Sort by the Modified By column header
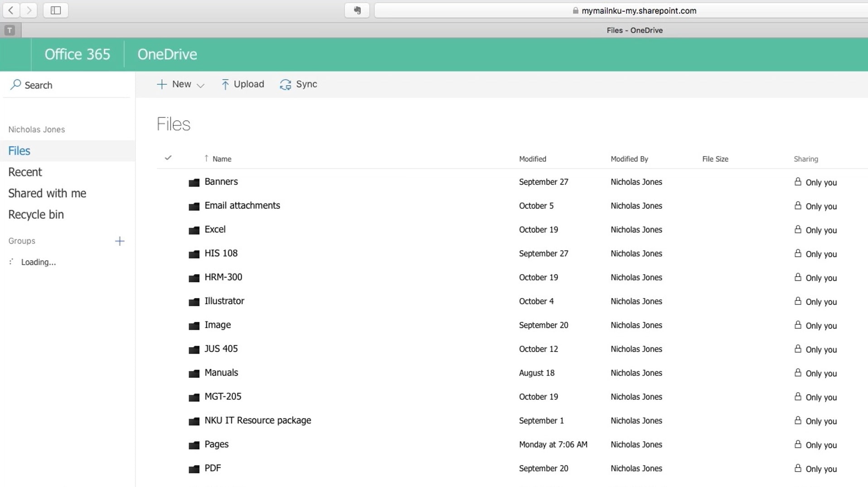The image size is (868, 487). click(x=629, y=159)
